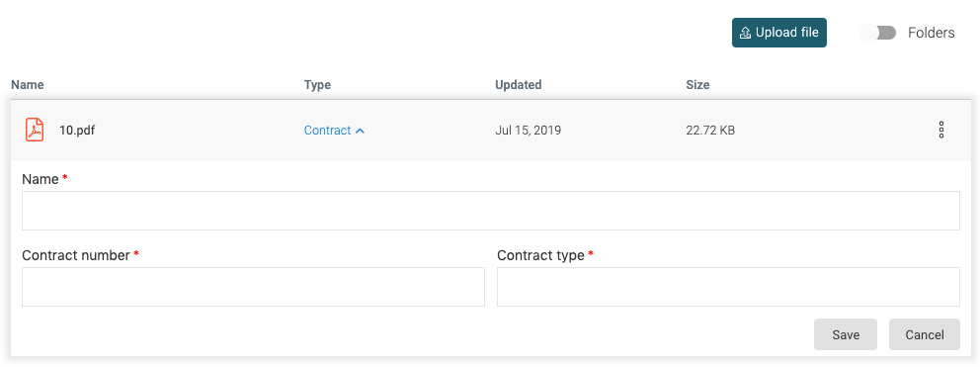Viewport: 980px width, 367px height.
Task: Focus the Contract number input field
Action: click(253, 287)
